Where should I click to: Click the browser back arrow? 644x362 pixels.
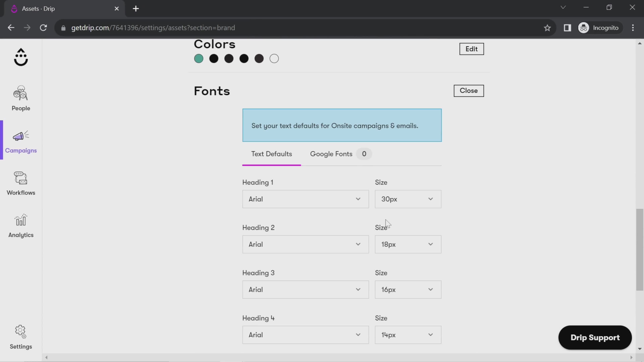pyautogui.click(x=11, y=28)
